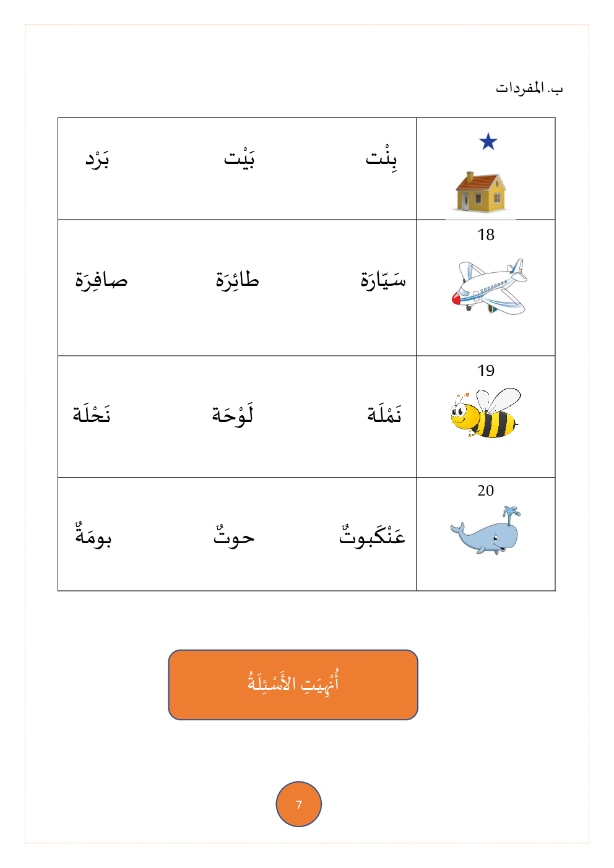The width and height of the screenshot is (614, 868).
Task: Select the word بومَةٌ
Action: click(x=93, y=536)
